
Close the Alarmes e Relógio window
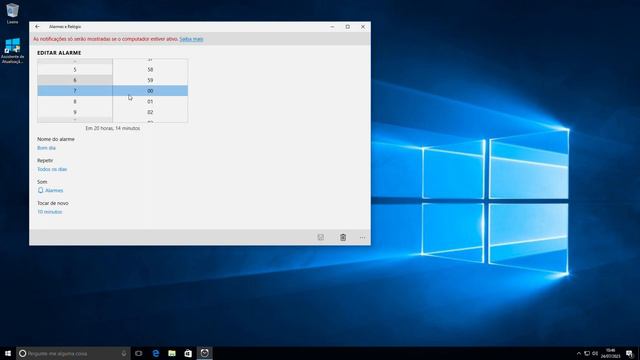363,27
